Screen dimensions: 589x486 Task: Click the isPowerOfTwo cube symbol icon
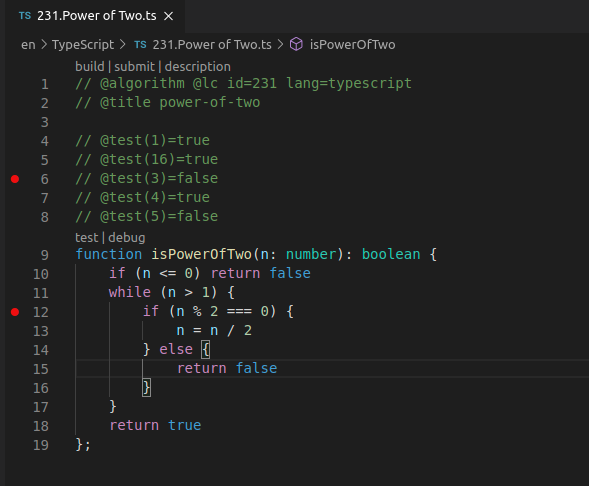[296, 44]
